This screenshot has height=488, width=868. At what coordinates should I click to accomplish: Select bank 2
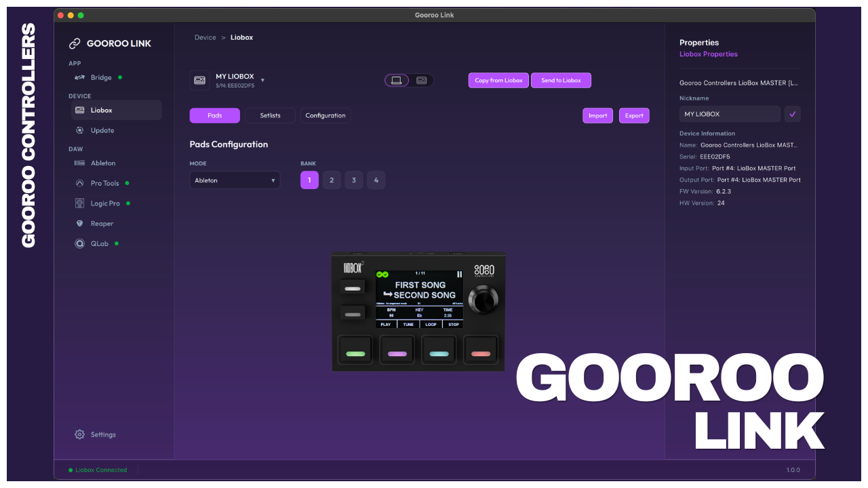(x=332, y=180)
